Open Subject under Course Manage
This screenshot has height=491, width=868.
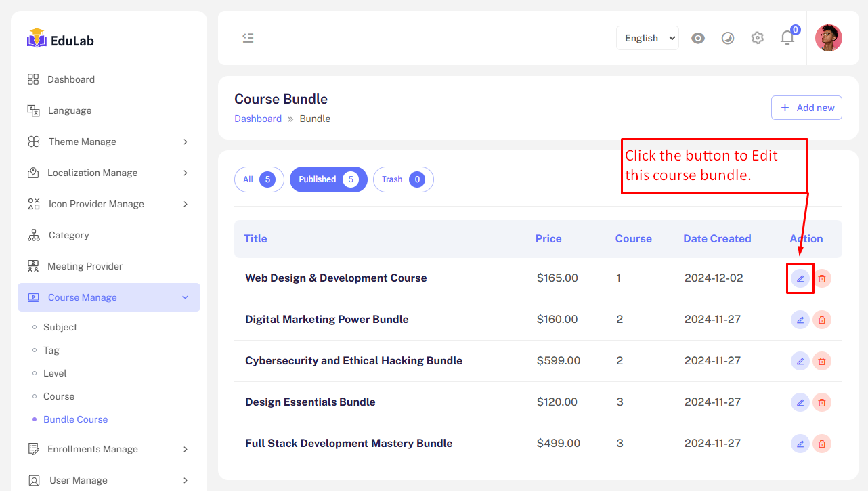pyautogui.click(x=60, y=327)
